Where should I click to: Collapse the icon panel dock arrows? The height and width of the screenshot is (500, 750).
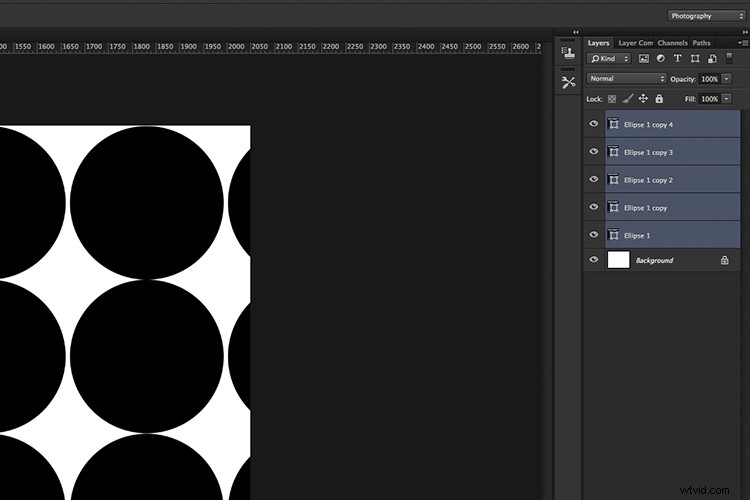[576, 32]
